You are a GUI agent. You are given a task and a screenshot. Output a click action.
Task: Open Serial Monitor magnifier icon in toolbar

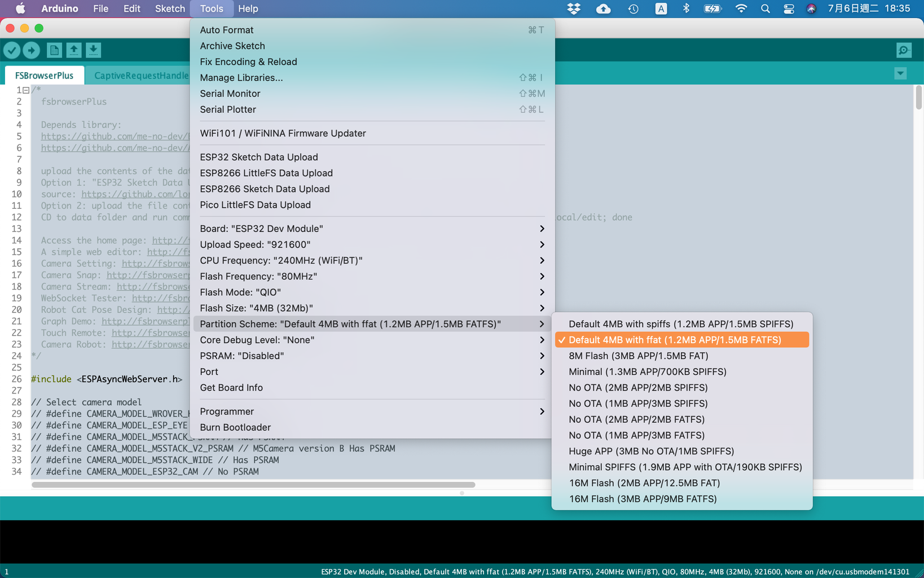coord(904,50)
